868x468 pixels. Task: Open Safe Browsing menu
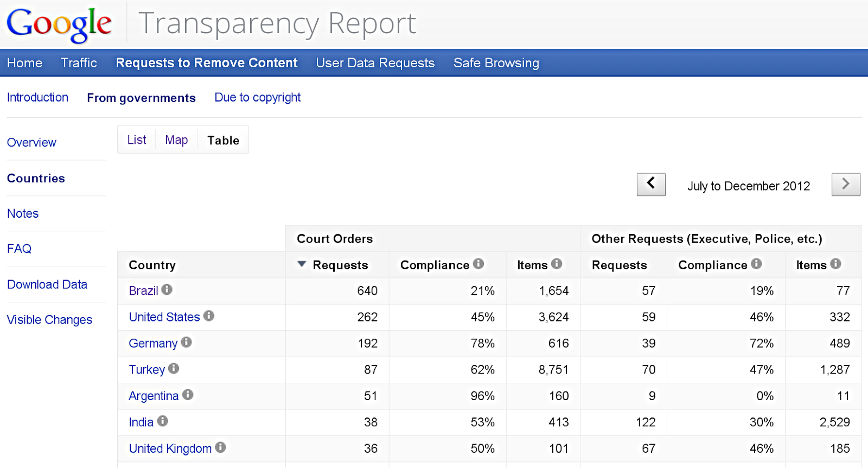tap(496, 63)
